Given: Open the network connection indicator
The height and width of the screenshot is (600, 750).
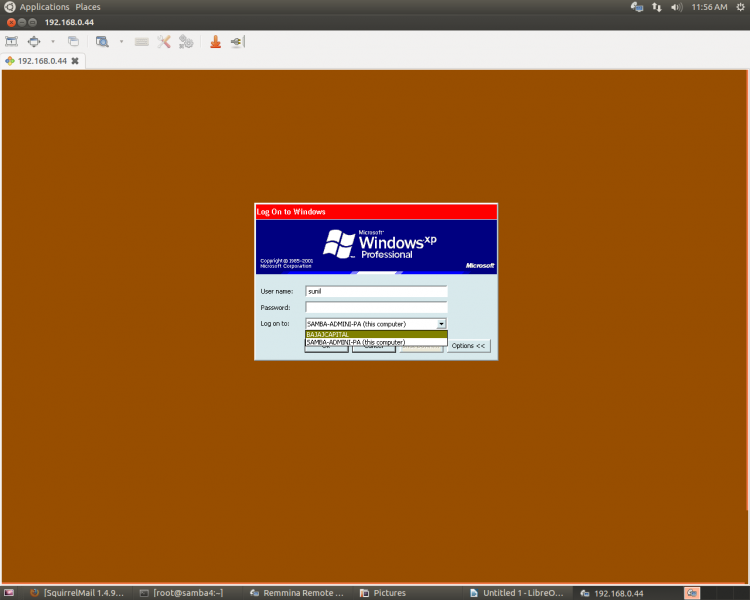Looking at the screenshot, I should pyautogui.click(x=657, y=7).
